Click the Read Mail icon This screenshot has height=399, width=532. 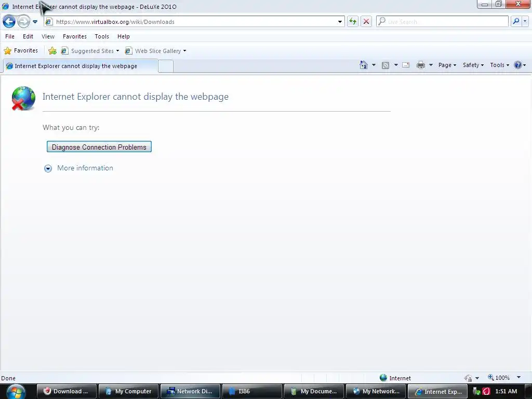[x=406, y=65]
